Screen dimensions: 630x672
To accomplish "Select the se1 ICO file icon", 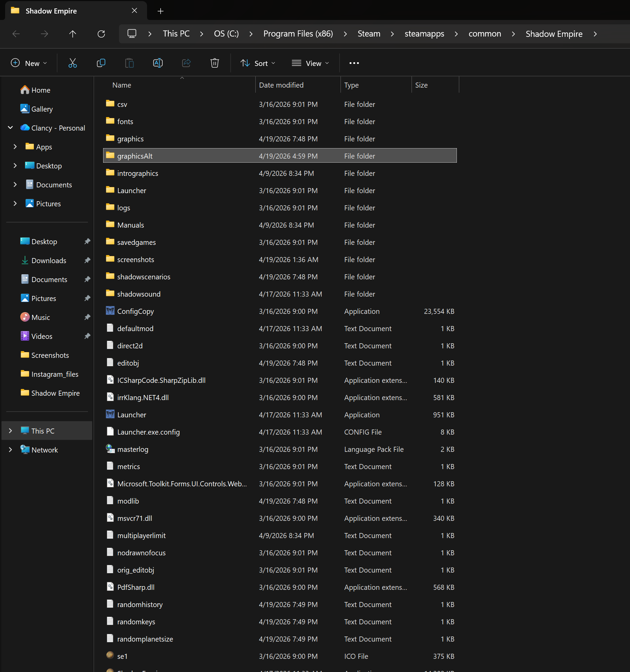I will pyautogui.click(x=110, y=656).
